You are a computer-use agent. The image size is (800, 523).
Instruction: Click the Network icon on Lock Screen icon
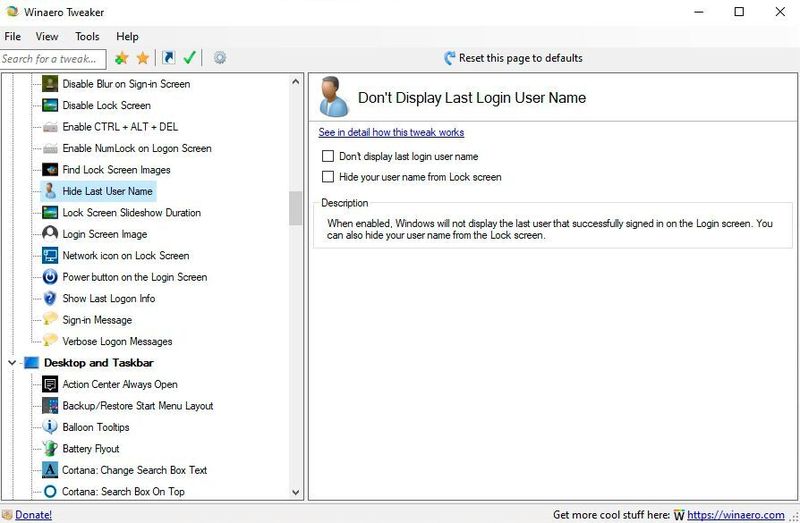coord(50,255)
